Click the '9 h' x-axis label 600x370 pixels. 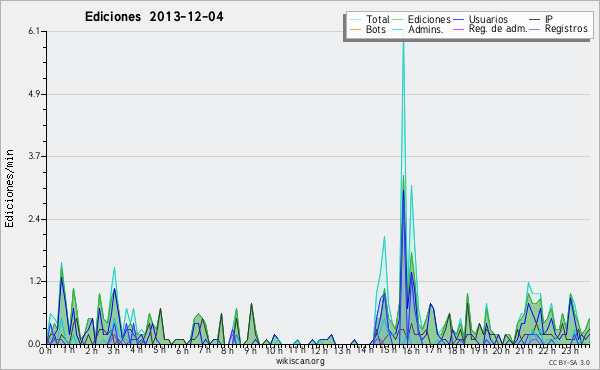tap(250, 350)
